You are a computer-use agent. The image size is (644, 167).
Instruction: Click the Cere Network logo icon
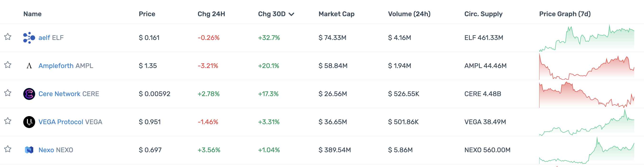coord(29,94)
